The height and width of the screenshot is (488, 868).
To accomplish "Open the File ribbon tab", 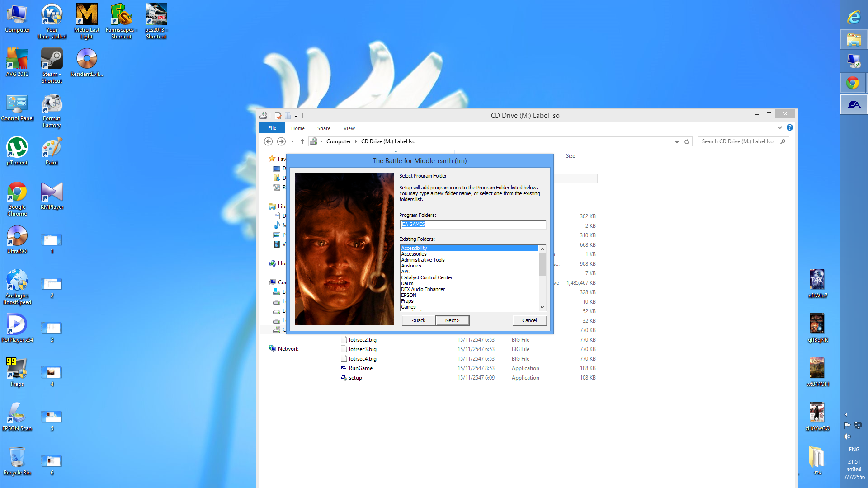I will click(272, 128).
